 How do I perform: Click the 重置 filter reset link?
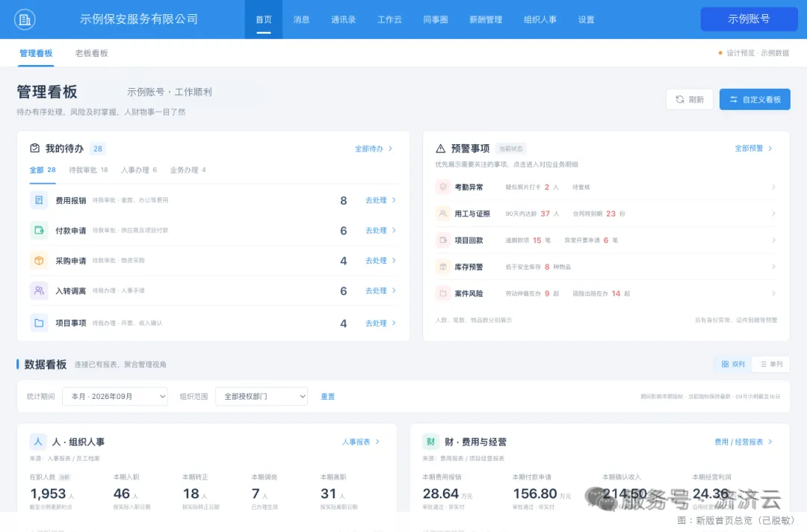click(328, 396)
